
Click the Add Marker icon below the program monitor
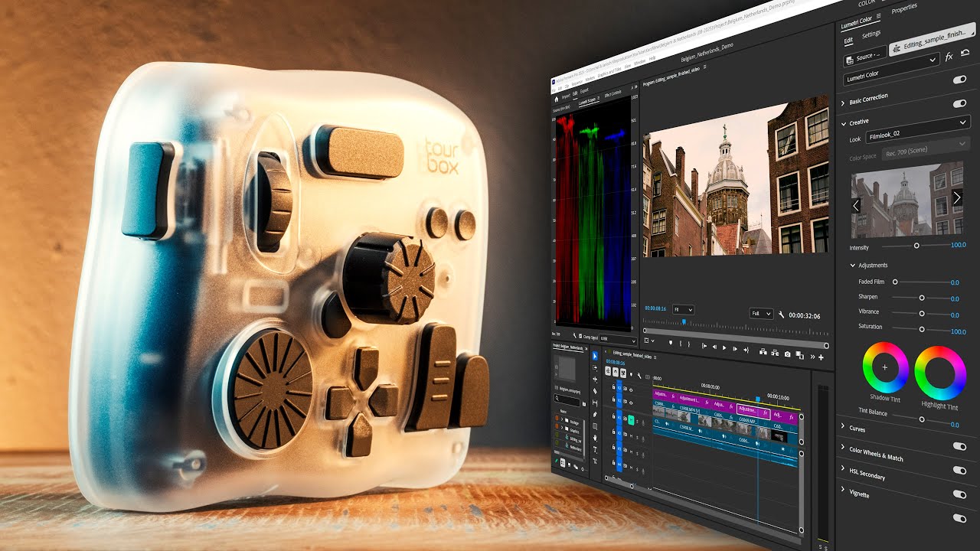[671, 344]
